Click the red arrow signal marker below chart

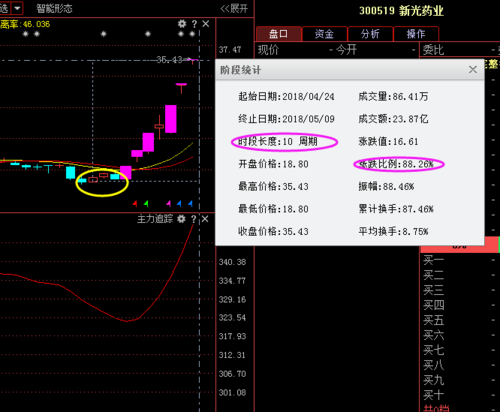(135, 203)
